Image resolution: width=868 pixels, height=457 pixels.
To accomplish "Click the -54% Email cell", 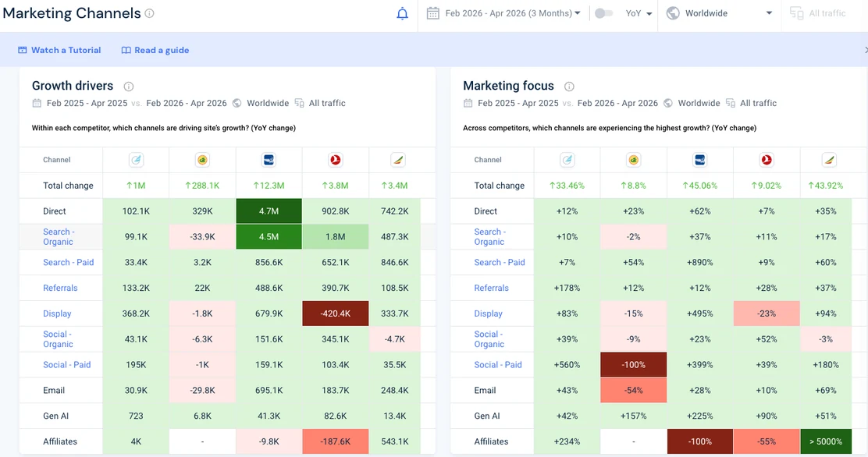I will 633,390.
